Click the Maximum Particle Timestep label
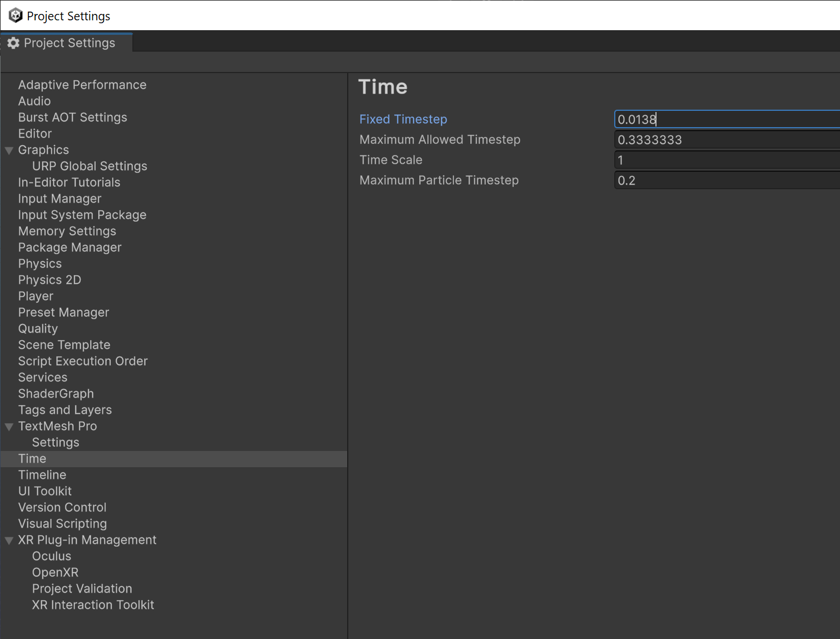This screenshot has width=840, height=639. 439,180
